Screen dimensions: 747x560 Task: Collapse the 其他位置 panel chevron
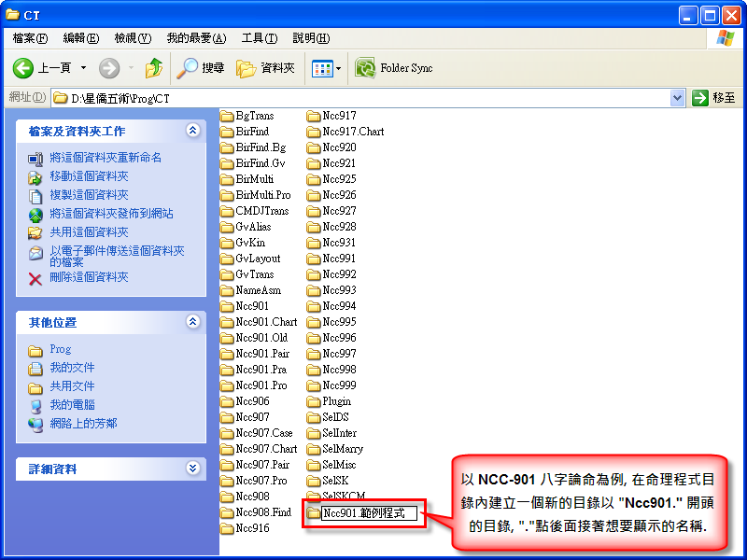point(192,322)
